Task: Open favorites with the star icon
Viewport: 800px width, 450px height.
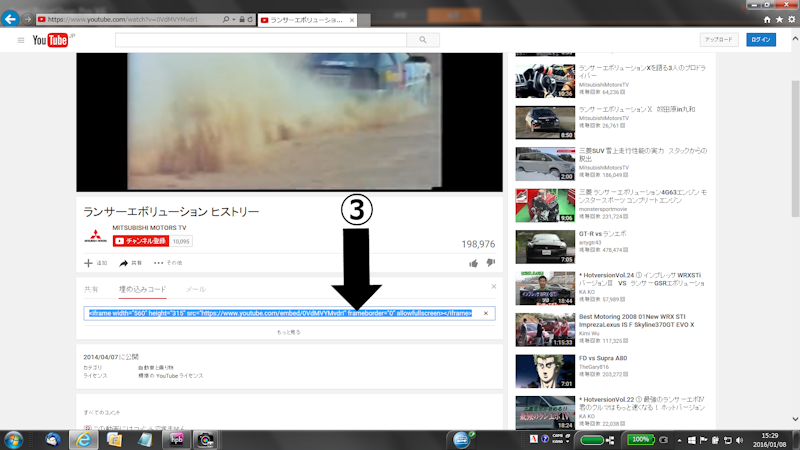Action: pyautogui.click(x=779, y=19)
